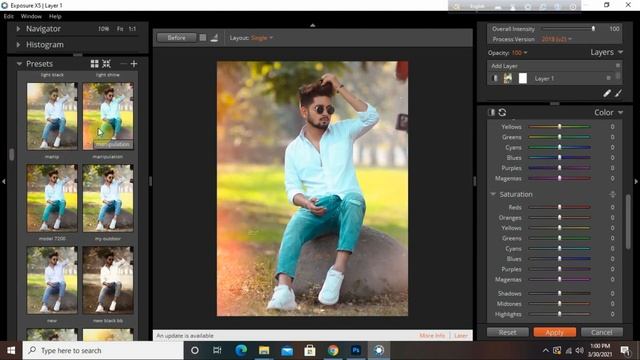
Task: Select the eraser tool under the layers list
Action: tap(607, 93)
